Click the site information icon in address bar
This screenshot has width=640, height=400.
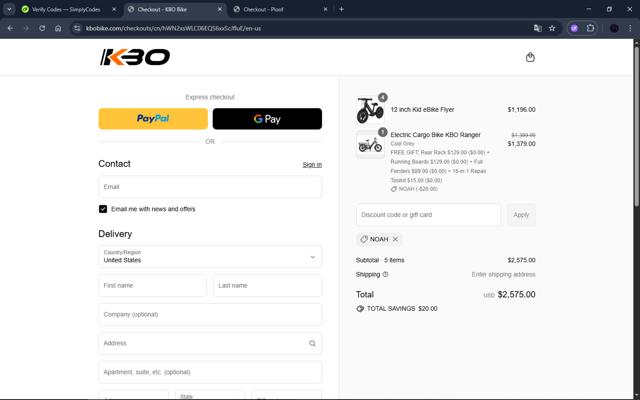tap(77, 28)
